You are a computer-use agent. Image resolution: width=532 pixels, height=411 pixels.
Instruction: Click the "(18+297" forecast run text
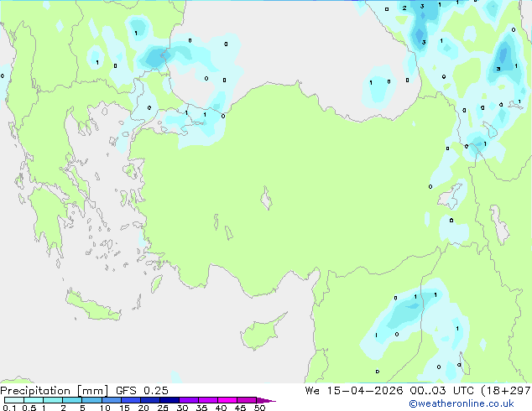[506, 390]
